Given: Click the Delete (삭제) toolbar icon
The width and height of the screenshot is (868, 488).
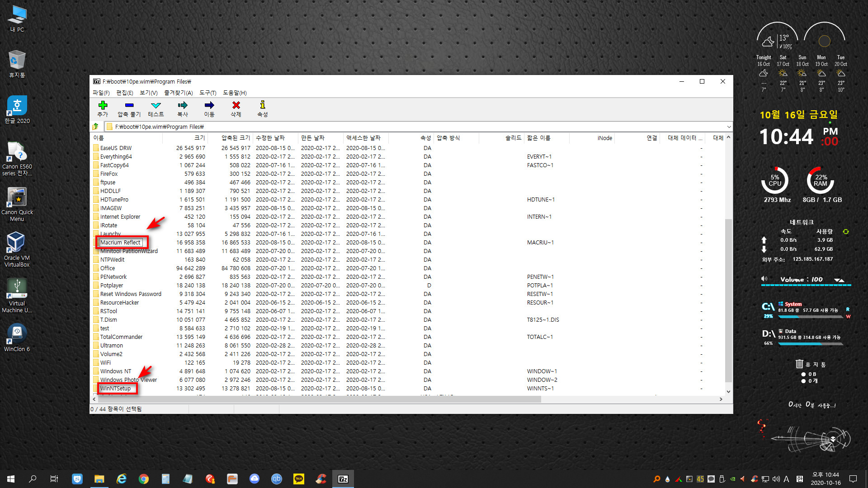Looking at the screenshot, I should (x=236, y=108).
